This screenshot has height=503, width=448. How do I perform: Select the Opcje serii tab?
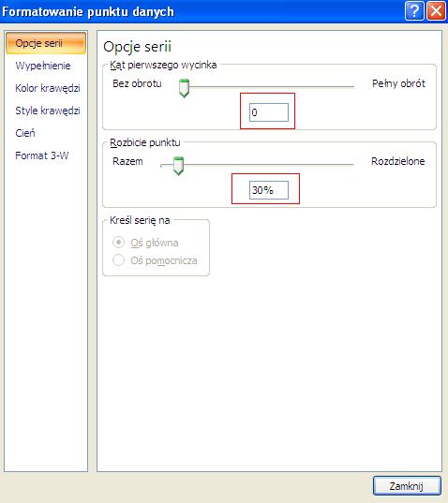point(46,43)
